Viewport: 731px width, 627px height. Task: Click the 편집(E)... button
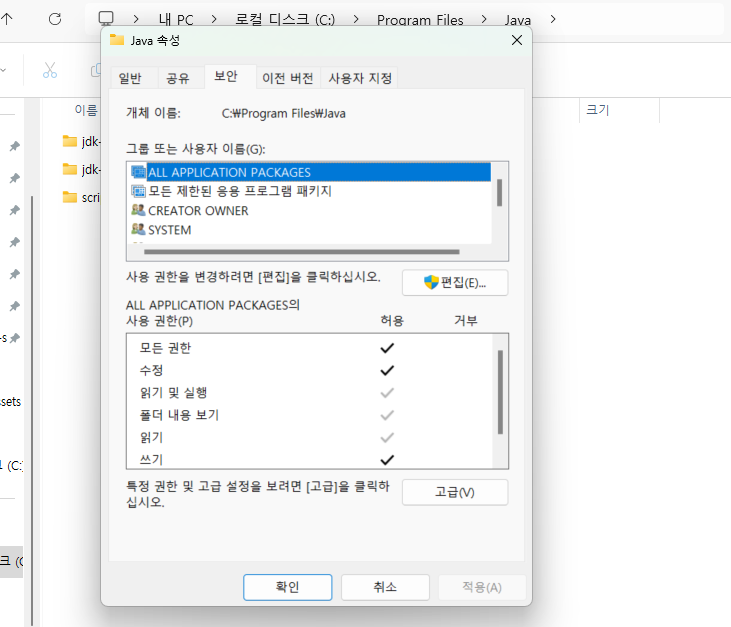point(455,282)
